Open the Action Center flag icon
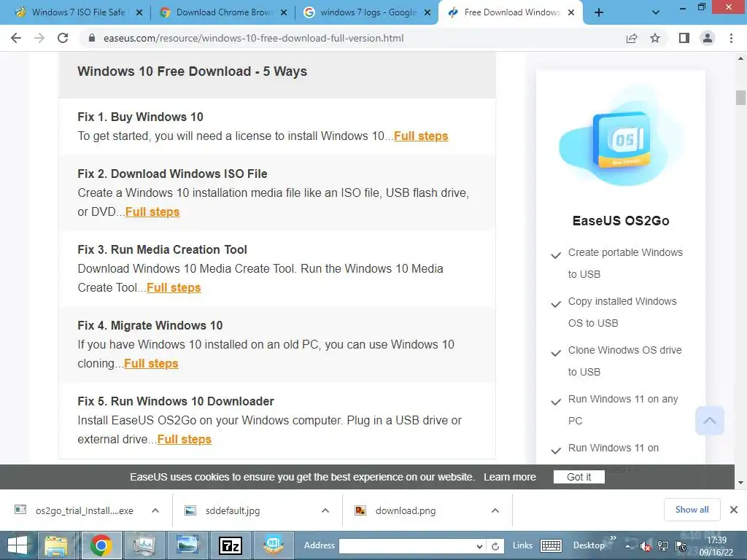747x560 pixels. (x=681, y=546)
